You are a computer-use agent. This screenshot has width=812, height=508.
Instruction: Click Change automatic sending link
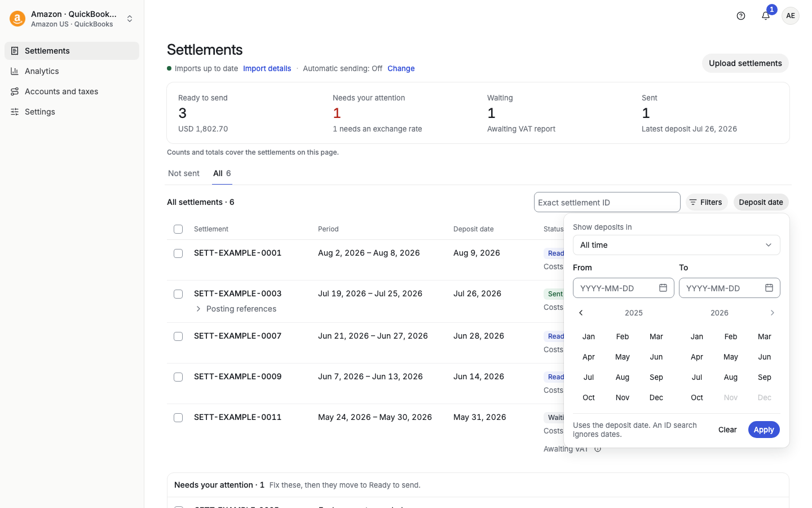click(x=401, y=68)
